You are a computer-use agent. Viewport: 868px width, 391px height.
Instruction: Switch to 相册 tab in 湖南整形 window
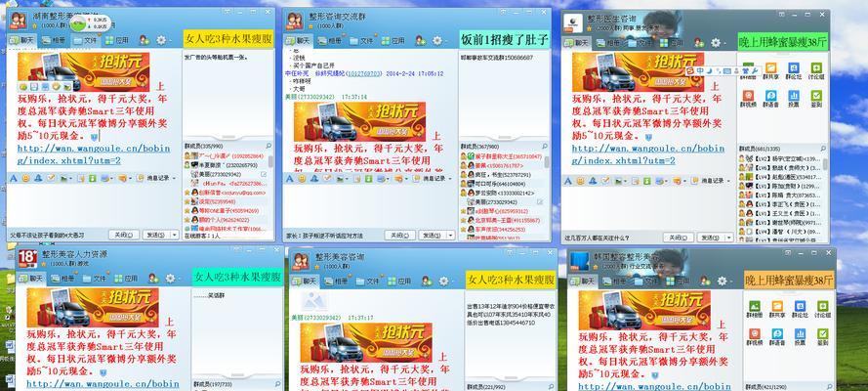(53, 40)
